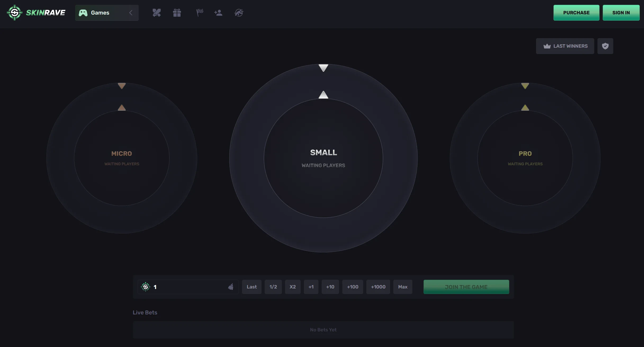Open the planet icon in the navbar
This screenshot has height=347, width=644.
click(239, 13)
